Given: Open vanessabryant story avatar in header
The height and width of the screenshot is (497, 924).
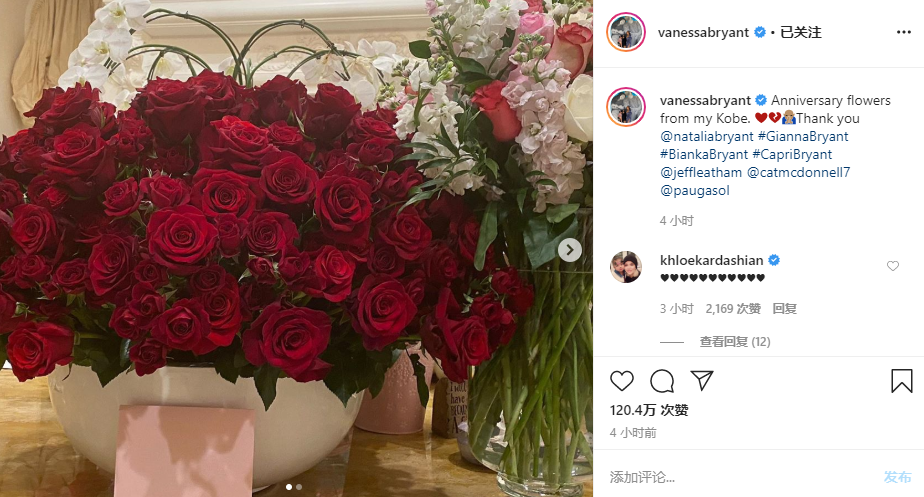Looking at the screenshot, I should point(626,32).
